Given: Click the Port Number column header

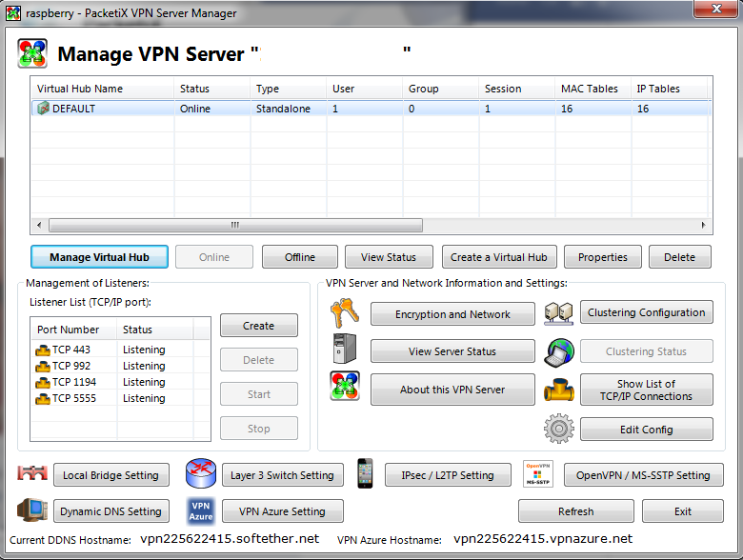Looking at the screenshot, I should point(74,330).
